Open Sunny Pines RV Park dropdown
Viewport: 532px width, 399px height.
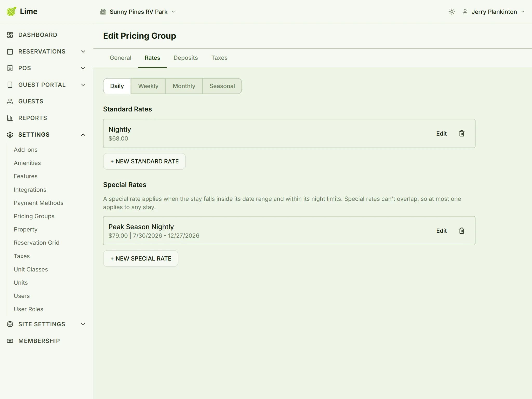pyautogui.click(x=138, y=12)
